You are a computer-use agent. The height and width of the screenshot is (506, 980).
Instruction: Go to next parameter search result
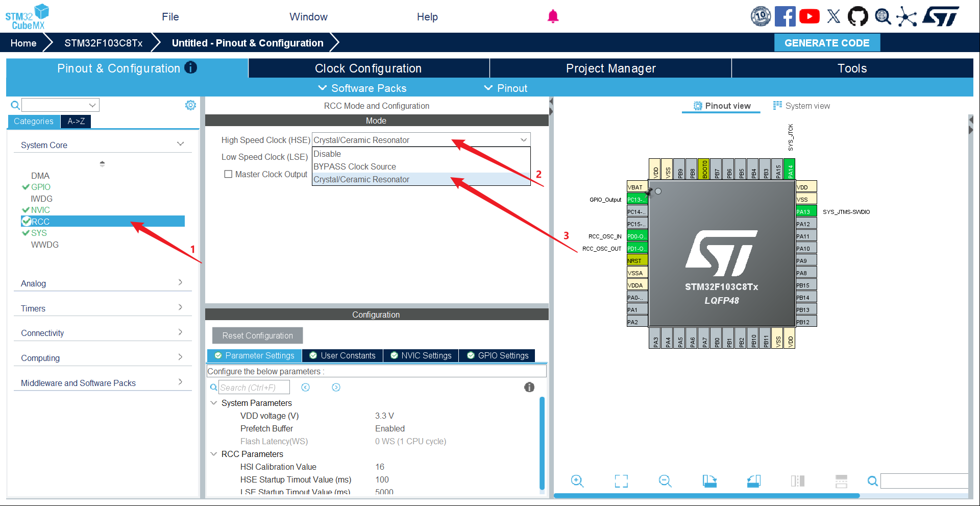[x=336, y=388]
